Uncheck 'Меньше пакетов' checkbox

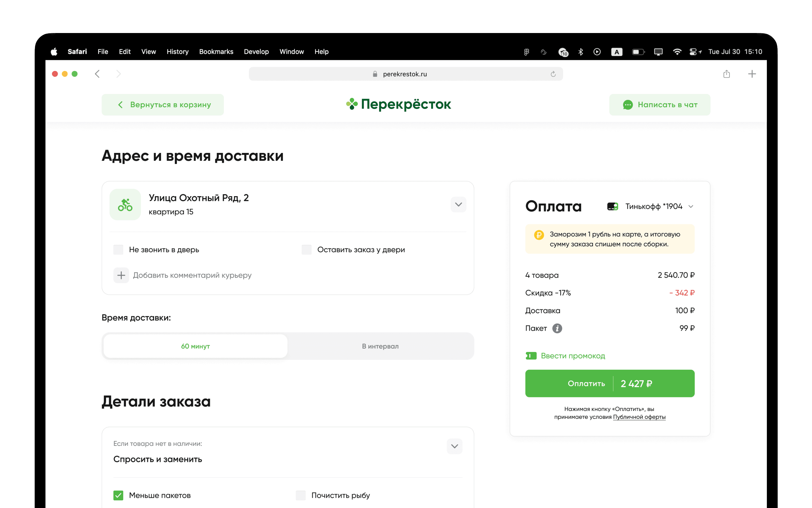point(118,495)
